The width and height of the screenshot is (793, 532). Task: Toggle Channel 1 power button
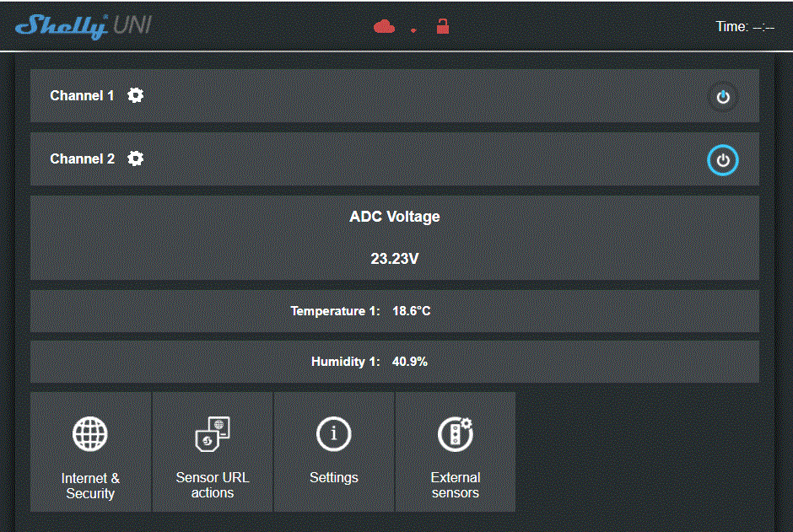coord(722,97)
